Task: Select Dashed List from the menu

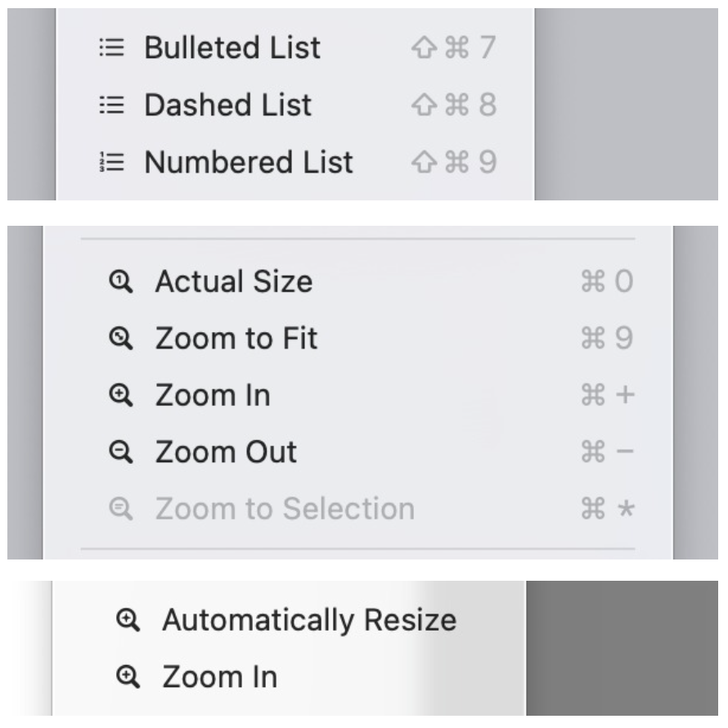Action: click(x=227, y=106)
